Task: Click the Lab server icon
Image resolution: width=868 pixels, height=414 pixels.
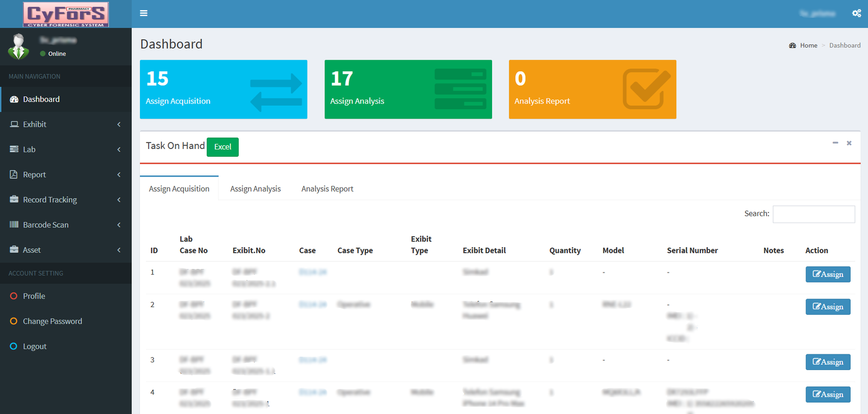Action: (14, 149)
